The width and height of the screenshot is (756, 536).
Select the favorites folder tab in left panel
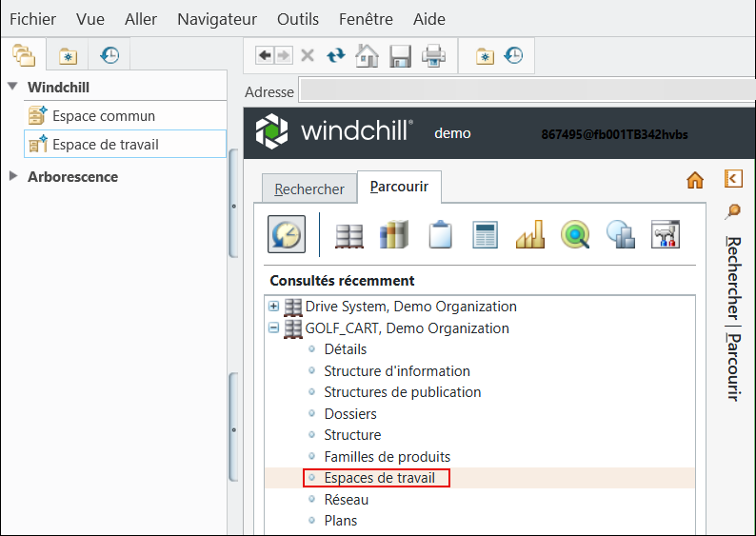coord(68,56)
